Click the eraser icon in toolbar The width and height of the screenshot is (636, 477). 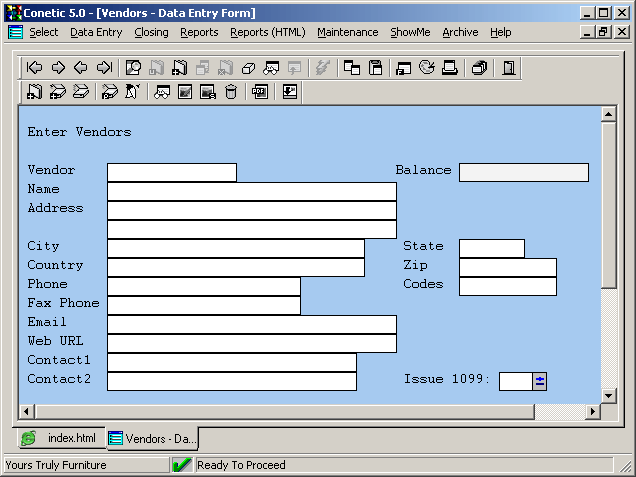(x=248, y=68)
